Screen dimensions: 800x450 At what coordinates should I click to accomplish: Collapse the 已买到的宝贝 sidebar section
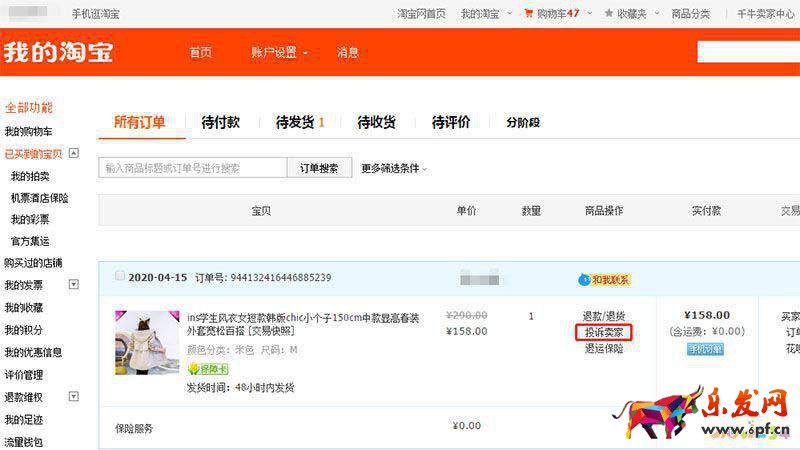pos(73,153)
